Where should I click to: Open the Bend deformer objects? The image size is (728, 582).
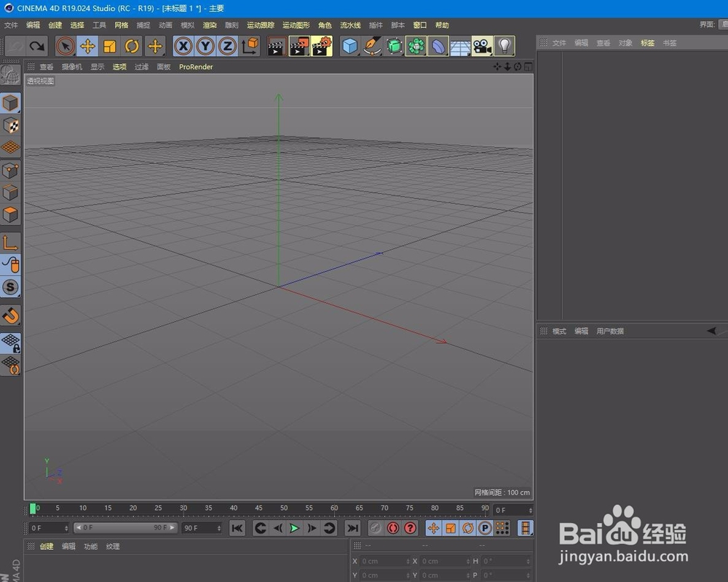(x=438, y=46)
